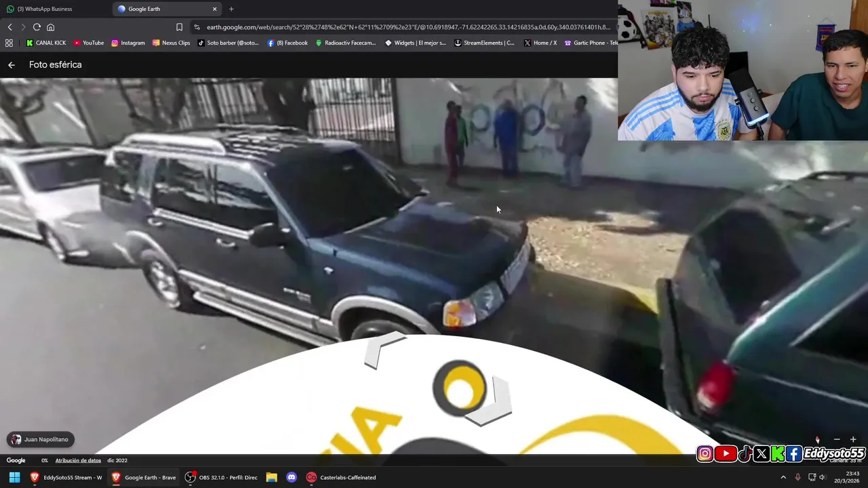Close the Google Earth tab
Screen dimensions: 868x488
pyautogui.click(x=215, y=9)
